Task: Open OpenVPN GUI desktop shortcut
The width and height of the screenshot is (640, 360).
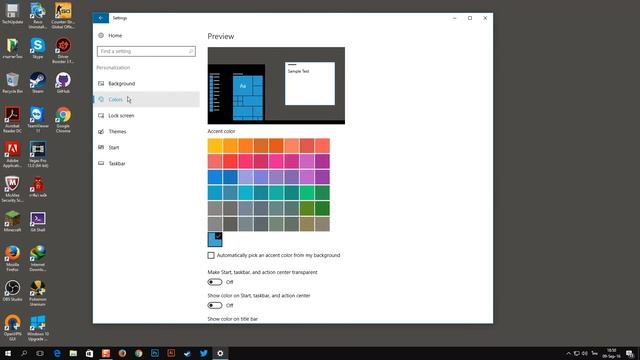Action: click(12, 328)
